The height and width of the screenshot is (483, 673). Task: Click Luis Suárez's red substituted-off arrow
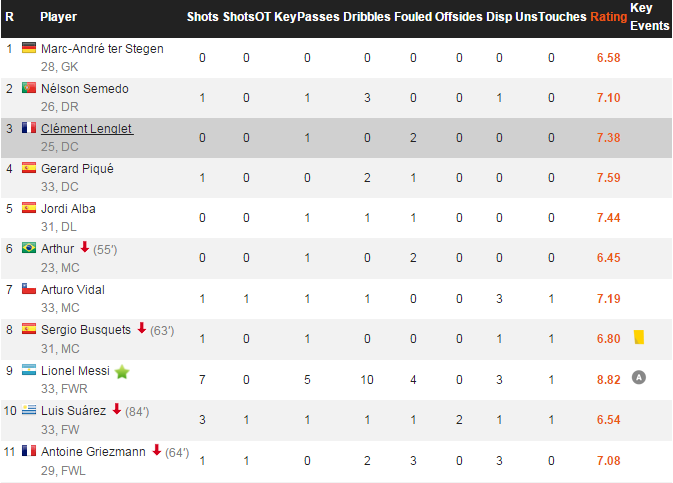click(x=116, y=409)
